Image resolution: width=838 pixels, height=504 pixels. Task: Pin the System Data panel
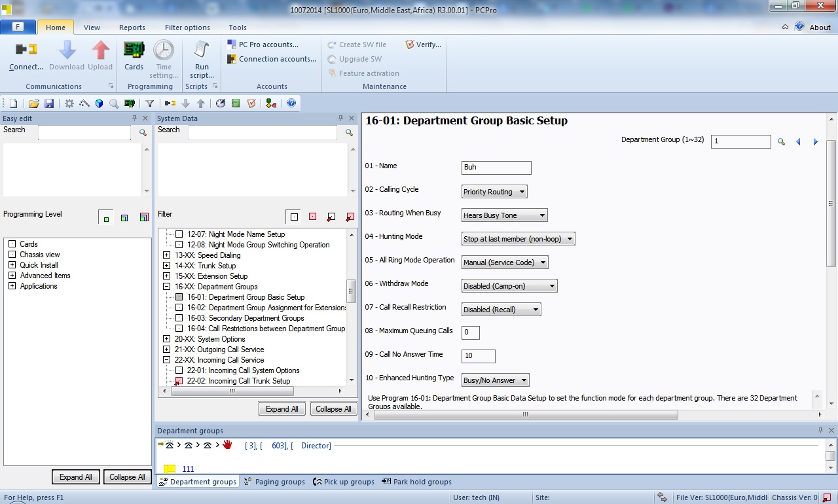click(x=340, y=118)
